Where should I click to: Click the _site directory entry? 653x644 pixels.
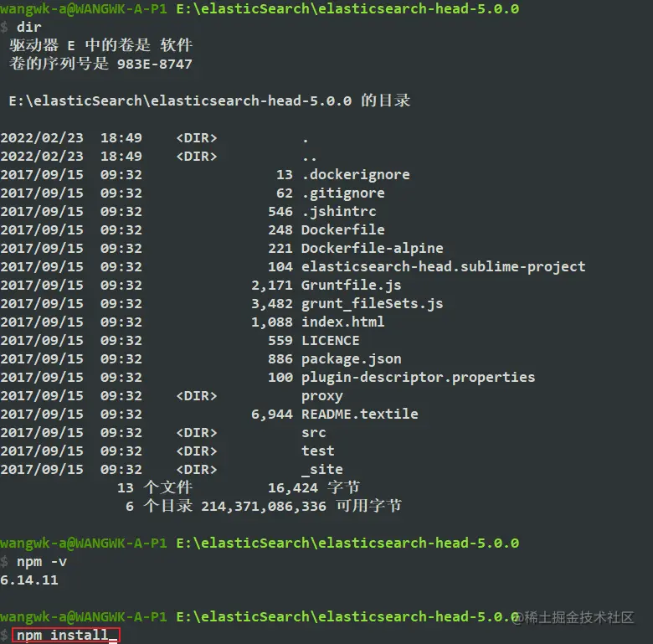[x=322, y=470]
